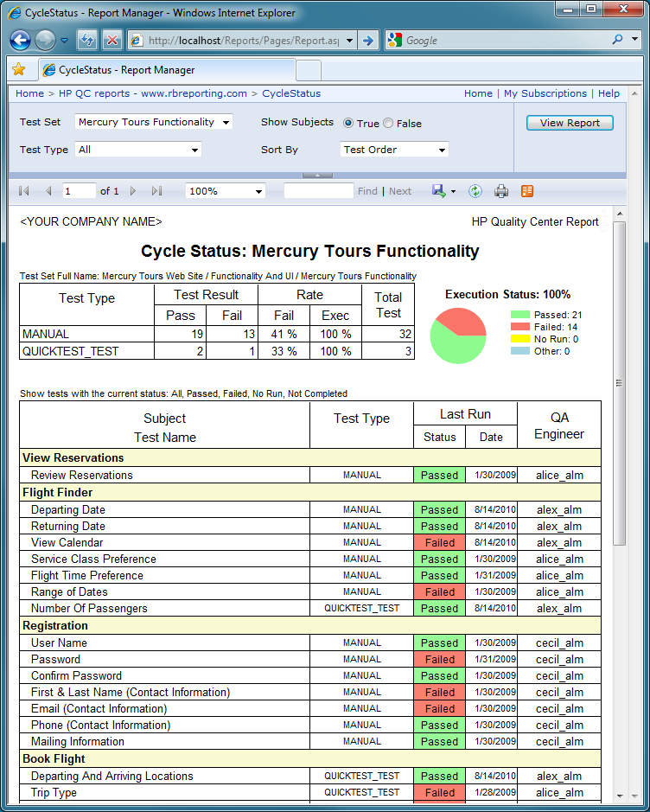This screenshot has width=650, height=812.
Task: Open the Test Set dropdown
Action: coord(154,122)
